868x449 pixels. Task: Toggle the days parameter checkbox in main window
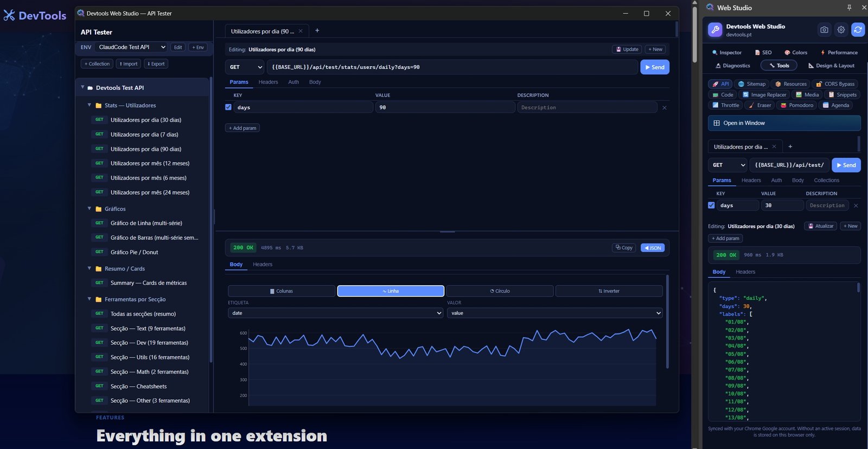click(x=228, y=107)
